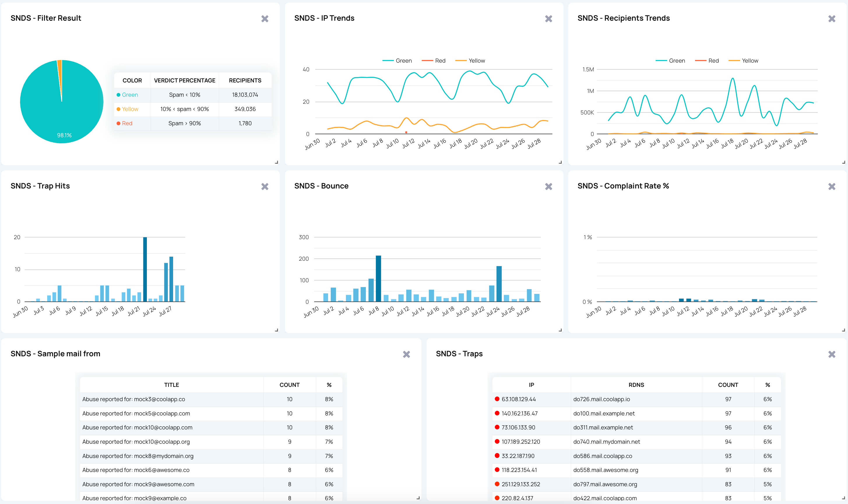Click RDNS do797.mail.awesome.org
Viewport: 848px width, 504px height.
605,484
